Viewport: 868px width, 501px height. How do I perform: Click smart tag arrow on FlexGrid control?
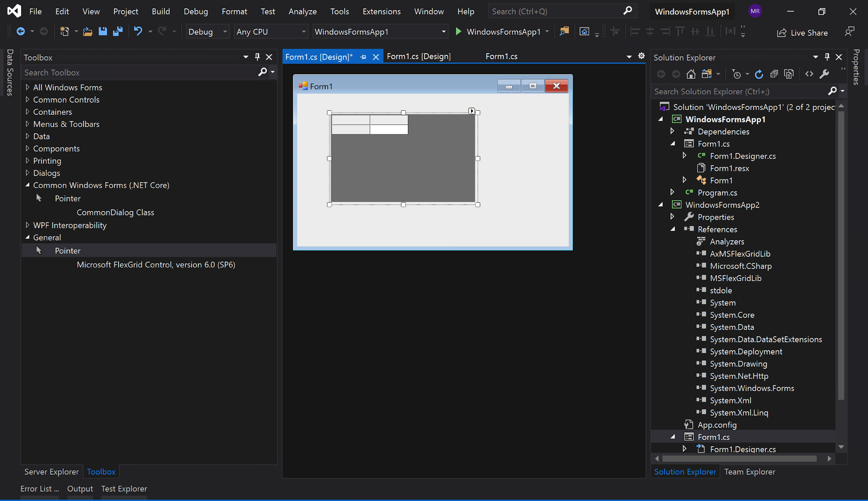(471, 111)
